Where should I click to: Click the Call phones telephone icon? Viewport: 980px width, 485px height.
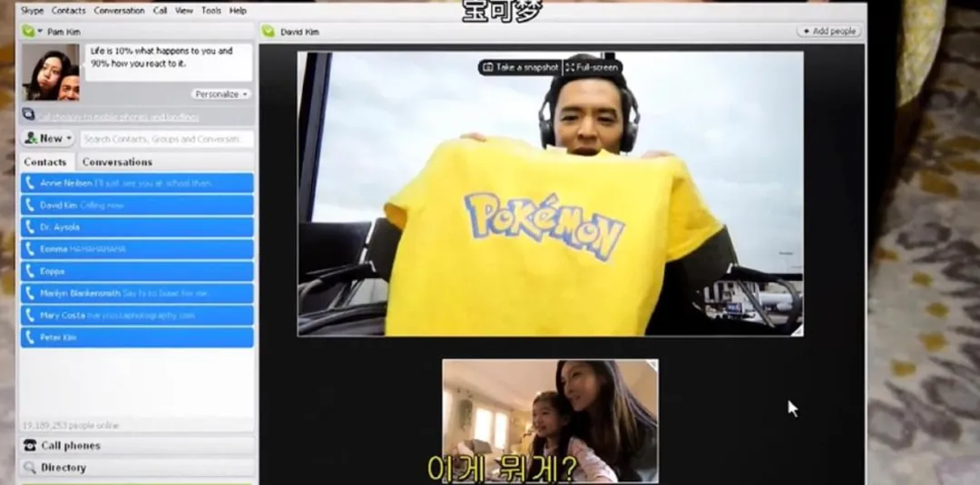29,445
